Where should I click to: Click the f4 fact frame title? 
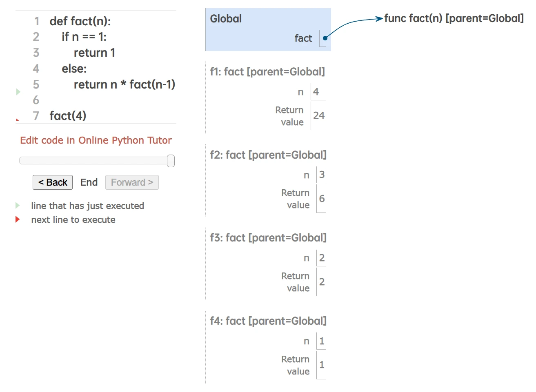[268, 321]
